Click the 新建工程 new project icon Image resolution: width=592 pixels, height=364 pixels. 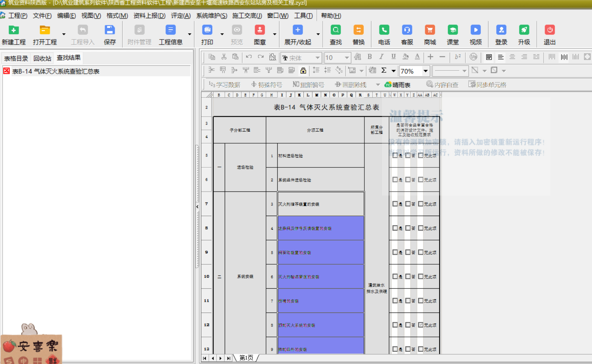pyautogui.click(x=14, y=30)
